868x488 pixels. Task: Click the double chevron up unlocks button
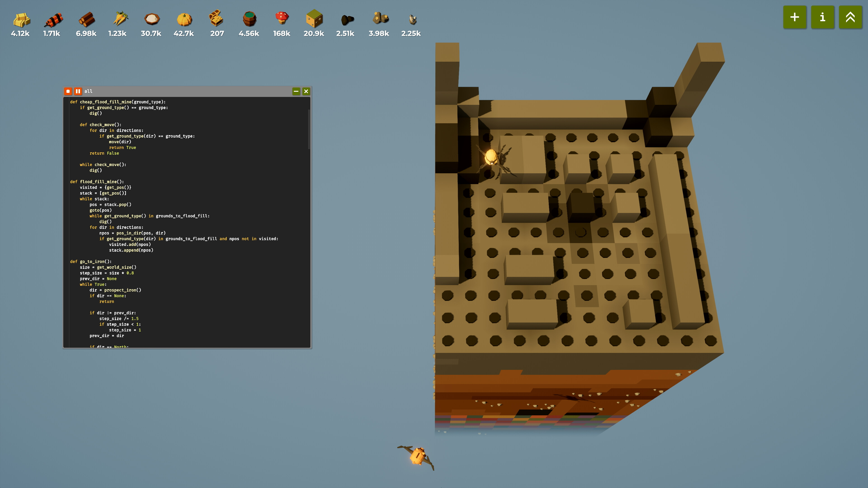point(850,17)
